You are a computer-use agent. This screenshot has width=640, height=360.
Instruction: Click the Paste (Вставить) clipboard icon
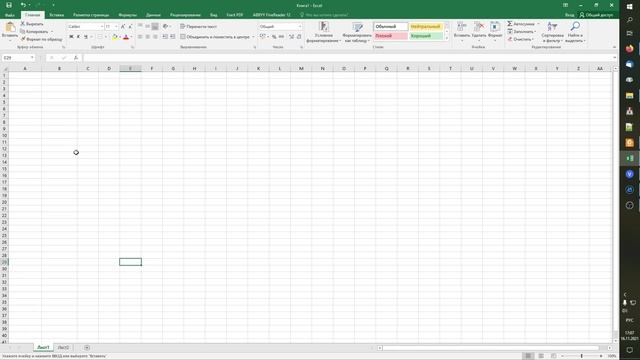[10, 28]
